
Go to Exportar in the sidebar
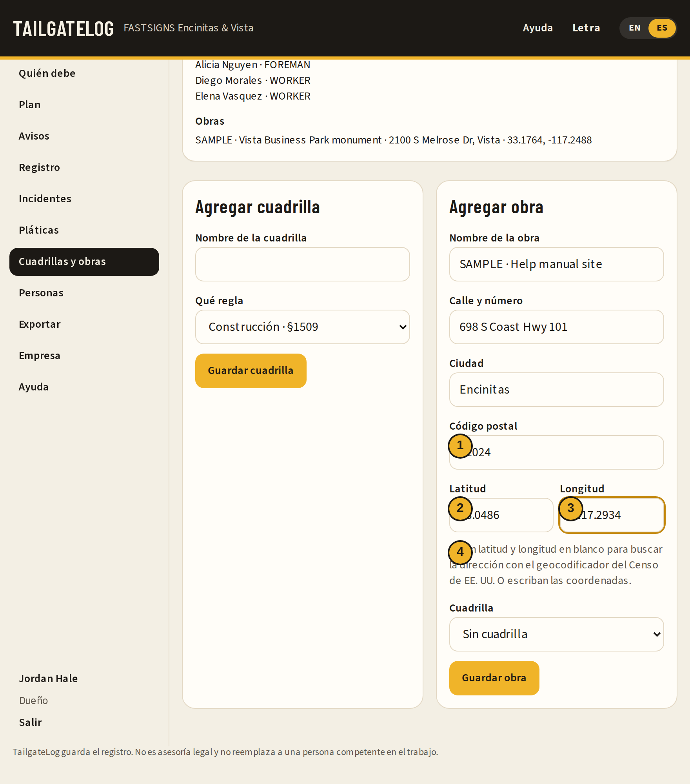[x=84, y=324]
